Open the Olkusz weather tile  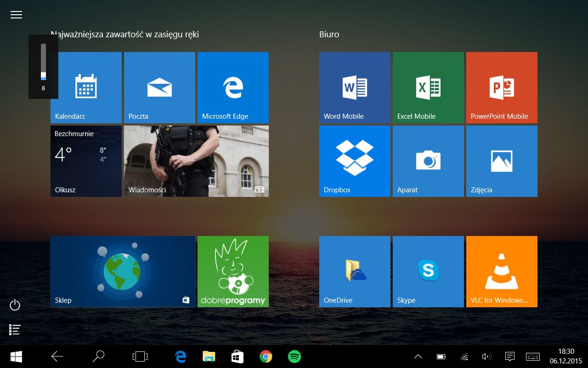coord(86,161)
